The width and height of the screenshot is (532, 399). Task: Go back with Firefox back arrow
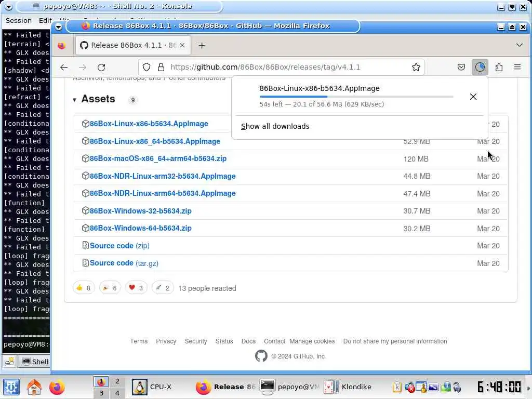64,67
